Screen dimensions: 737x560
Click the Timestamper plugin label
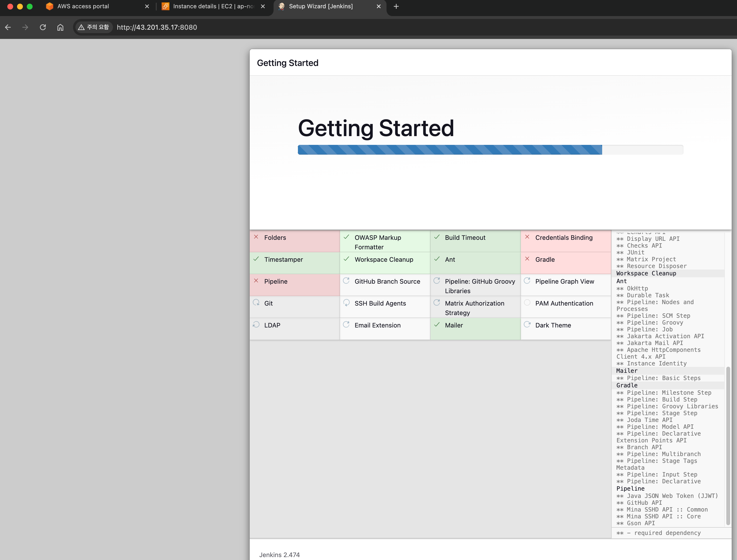click(284, 260)
